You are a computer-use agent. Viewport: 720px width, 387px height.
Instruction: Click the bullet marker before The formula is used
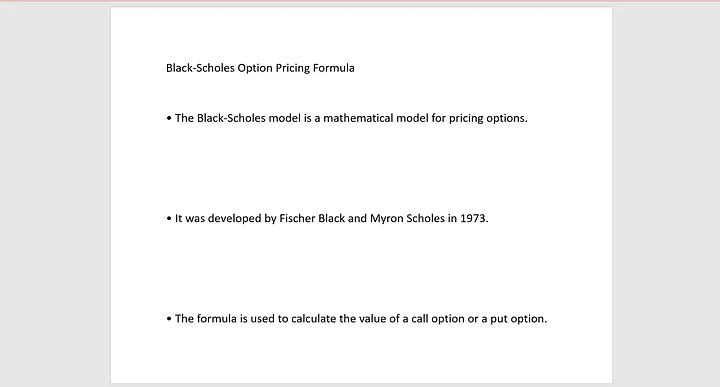169,318
